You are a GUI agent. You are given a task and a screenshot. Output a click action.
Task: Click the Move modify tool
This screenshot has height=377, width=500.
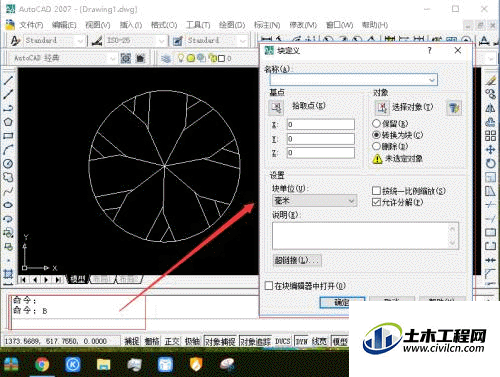[x=490, y=149]
